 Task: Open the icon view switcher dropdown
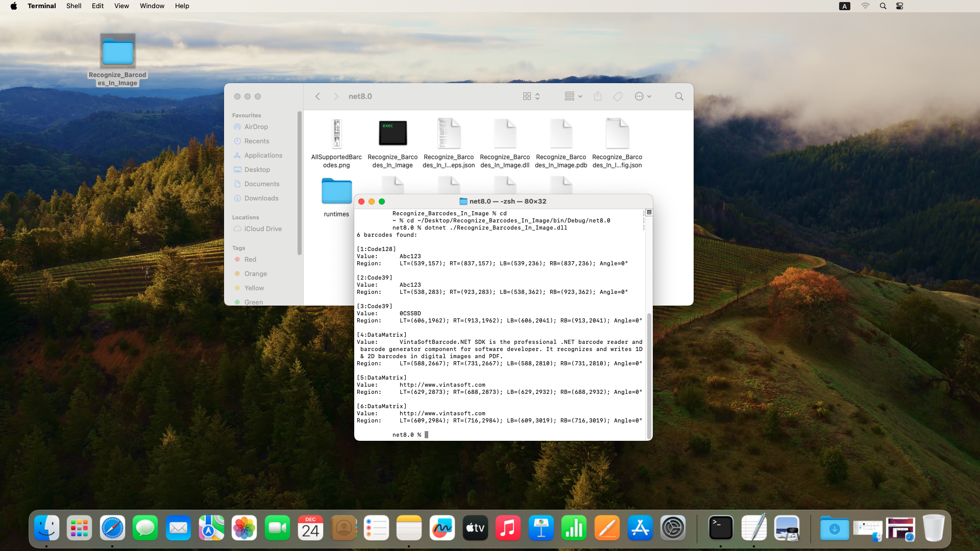pyautogui.click(x=531, y=96)
